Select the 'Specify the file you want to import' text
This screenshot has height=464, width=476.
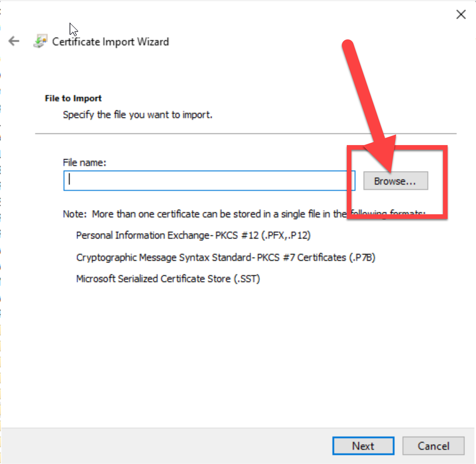137,115
